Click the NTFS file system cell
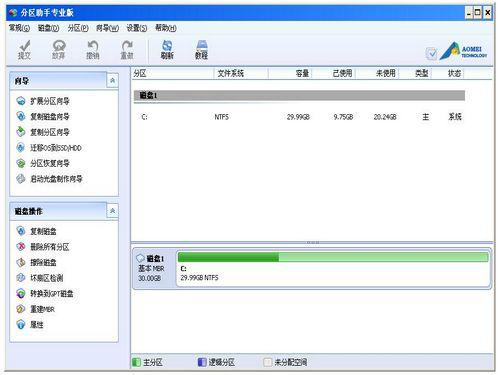500x375 pixels. pos(222,117)
